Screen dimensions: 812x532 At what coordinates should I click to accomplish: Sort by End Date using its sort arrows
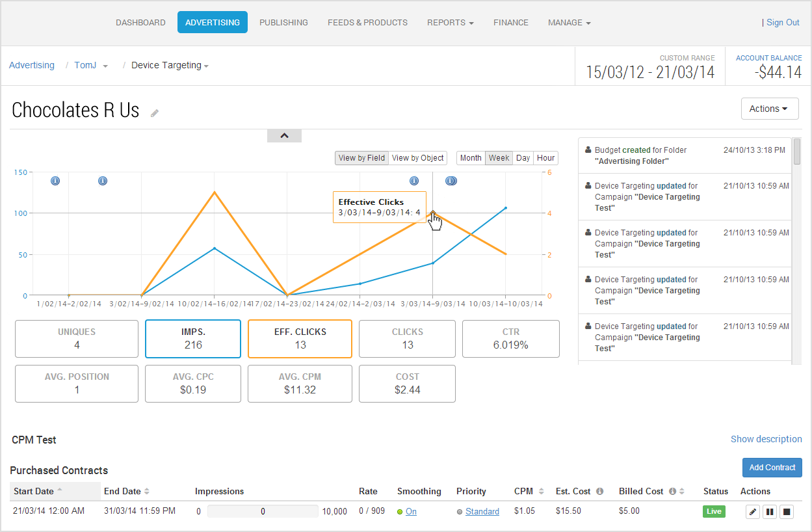point(147,492)
